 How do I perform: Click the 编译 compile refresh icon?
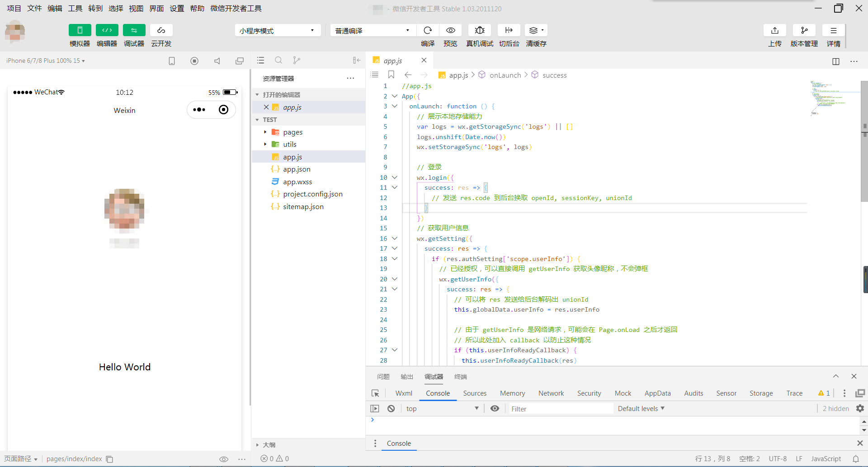[428, 30]
